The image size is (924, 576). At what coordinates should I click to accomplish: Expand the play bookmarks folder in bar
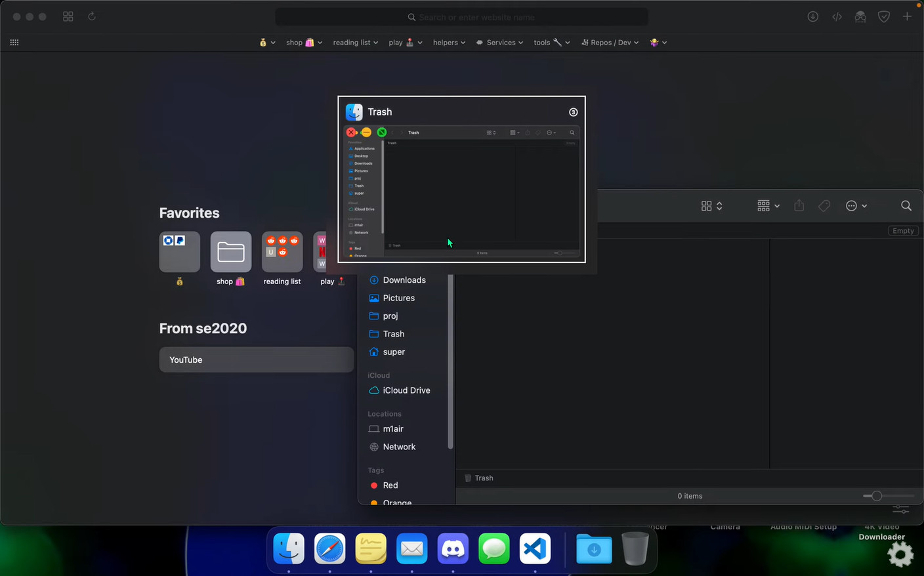(x=406, y=43)
